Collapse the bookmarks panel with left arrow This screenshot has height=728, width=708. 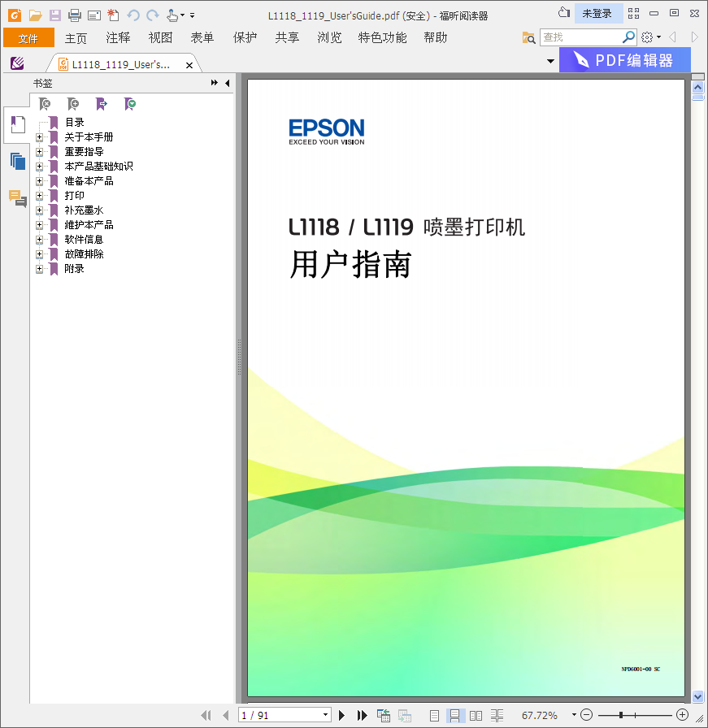click(x=227, y=83)
